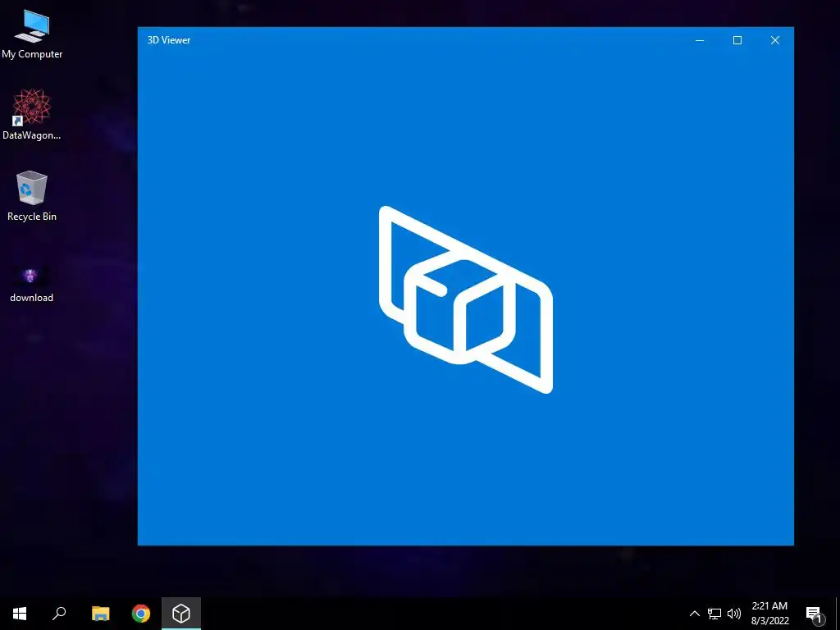Screen dimensions: 840x630
Task: Open taskbar search magnifier
Action: (59, 614)
